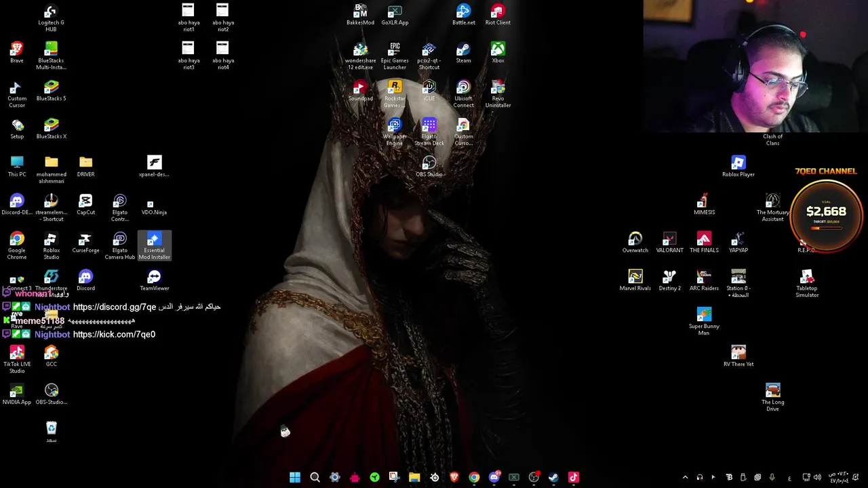
Task: Open This PC on the desktop
Action: (x=17, y=167)
